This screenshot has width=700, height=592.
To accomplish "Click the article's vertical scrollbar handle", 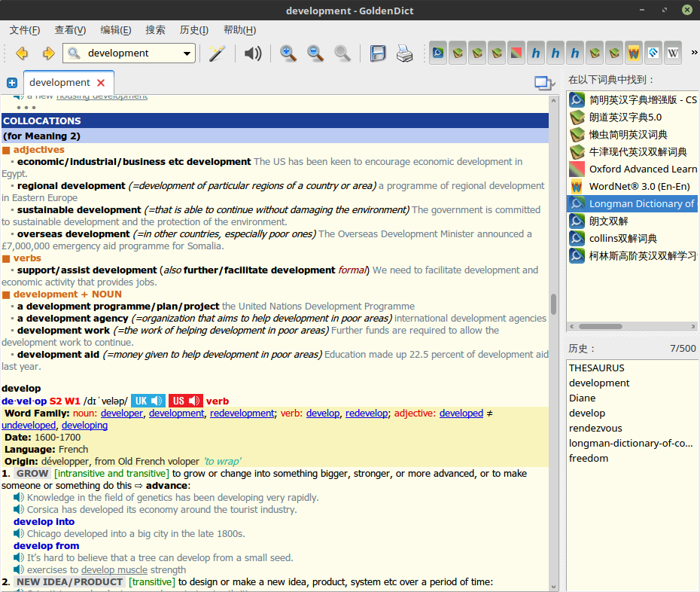I will click(x=554, y=304).
